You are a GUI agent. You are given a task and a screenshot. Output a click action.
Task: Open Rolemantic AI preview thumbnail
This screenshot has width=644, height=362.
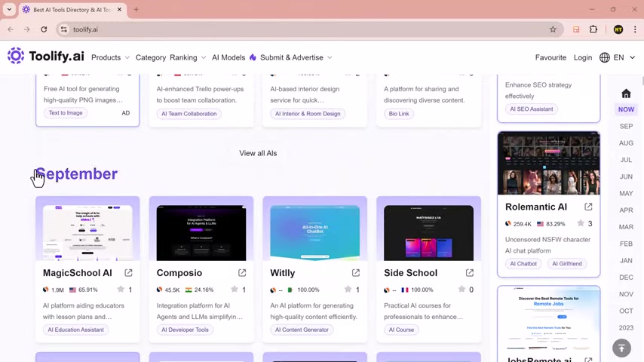coord(549,163)
